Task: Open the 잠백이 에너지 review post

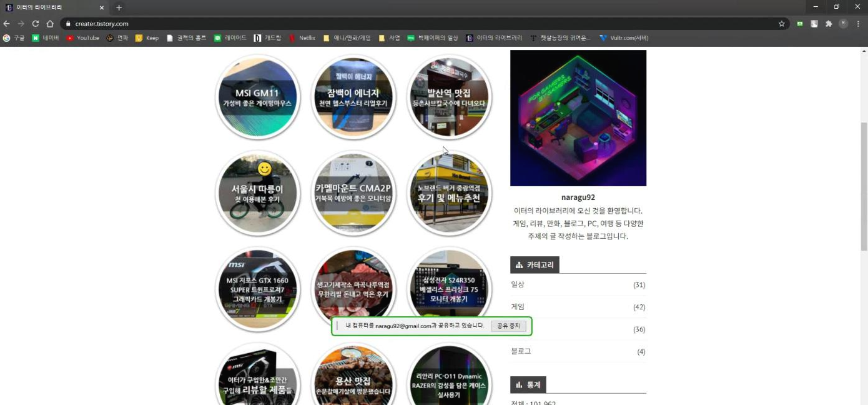Action: 353,97
